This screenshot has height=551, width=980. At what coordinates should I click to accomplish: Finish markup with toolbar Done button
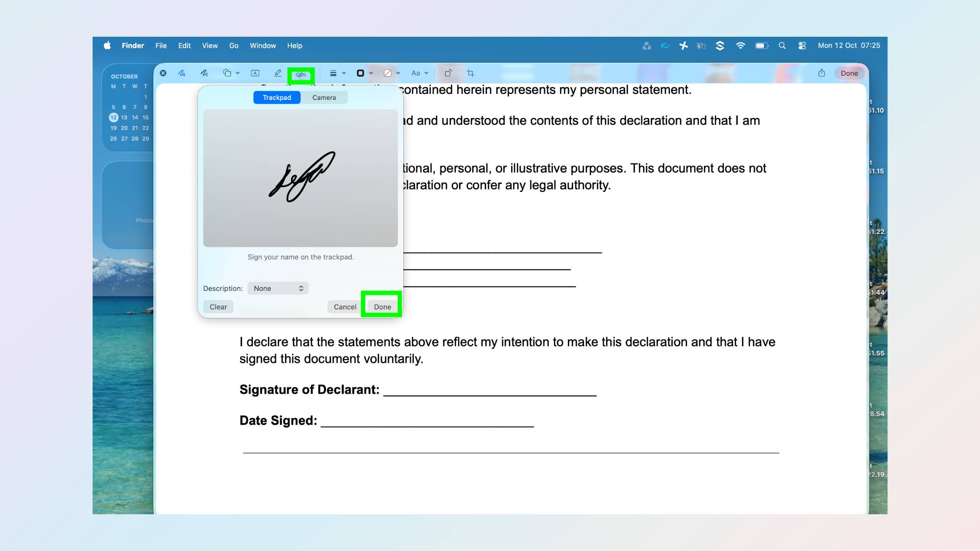point(849,73)
